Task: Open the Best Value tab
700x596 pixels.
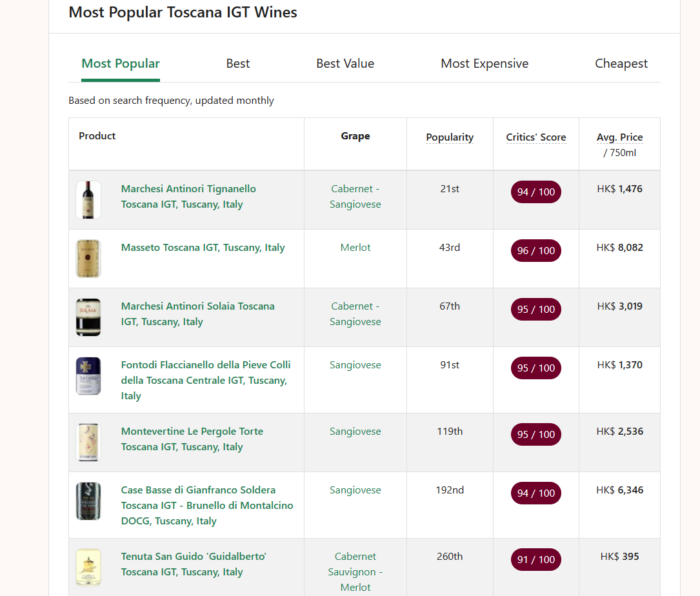Action: [x=345, y=63]
